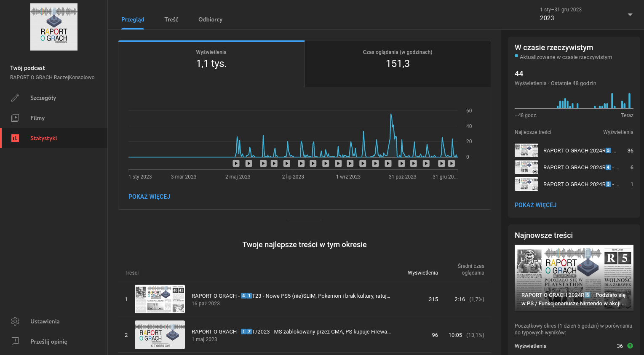Open the newest content thumbnail image
The width and height of the screenshot is (644, 355).
click(574, 278)
